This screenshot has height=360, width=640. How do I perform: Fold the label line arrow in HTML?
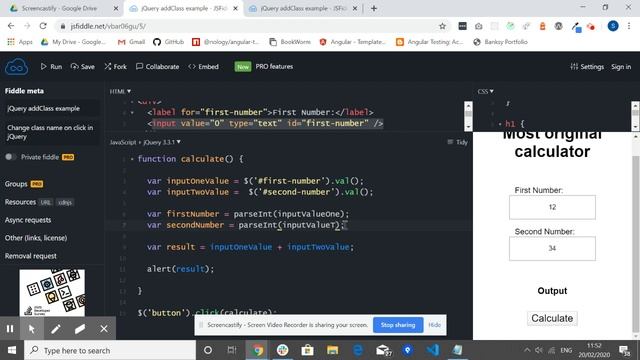[132, 112]
